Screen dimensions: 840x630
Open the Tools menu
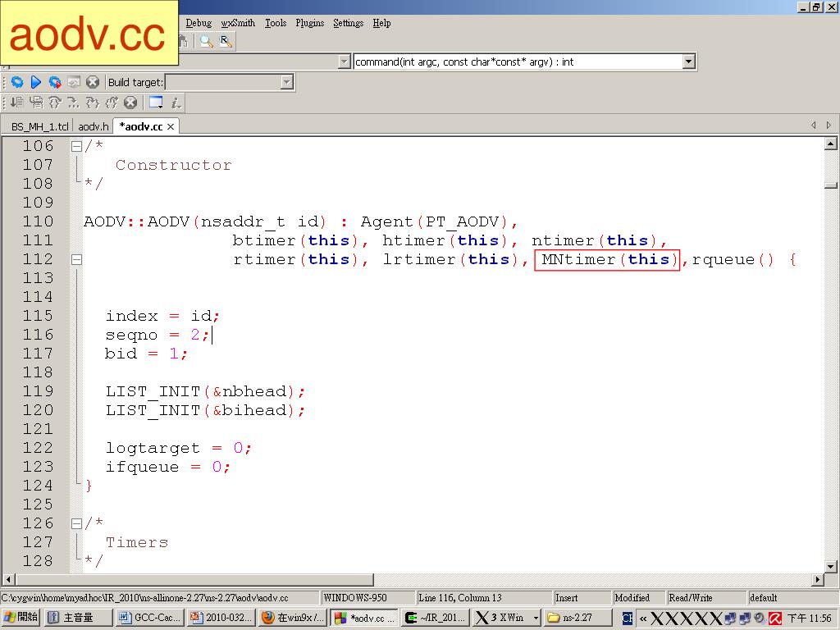click(276, 23)
